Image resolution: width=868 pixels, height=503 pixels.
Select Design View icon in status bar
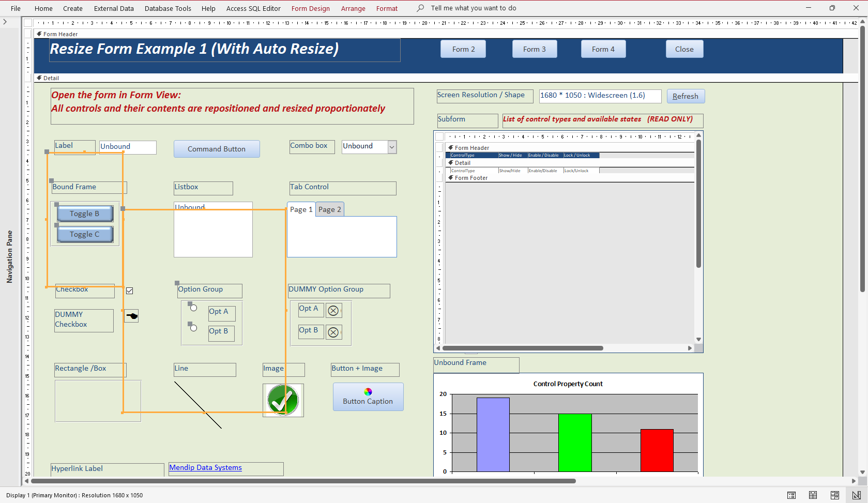point(856,495)
